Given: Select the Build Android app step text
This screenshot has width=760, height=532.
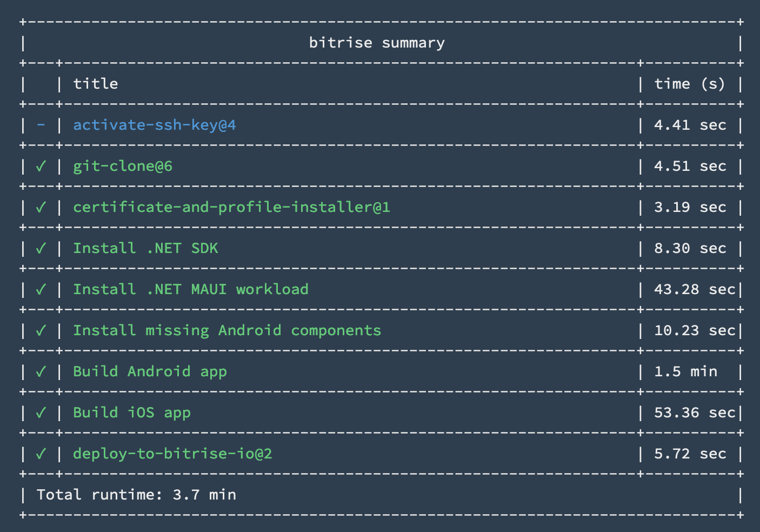Looking at the screenshot, I should 150,372.
